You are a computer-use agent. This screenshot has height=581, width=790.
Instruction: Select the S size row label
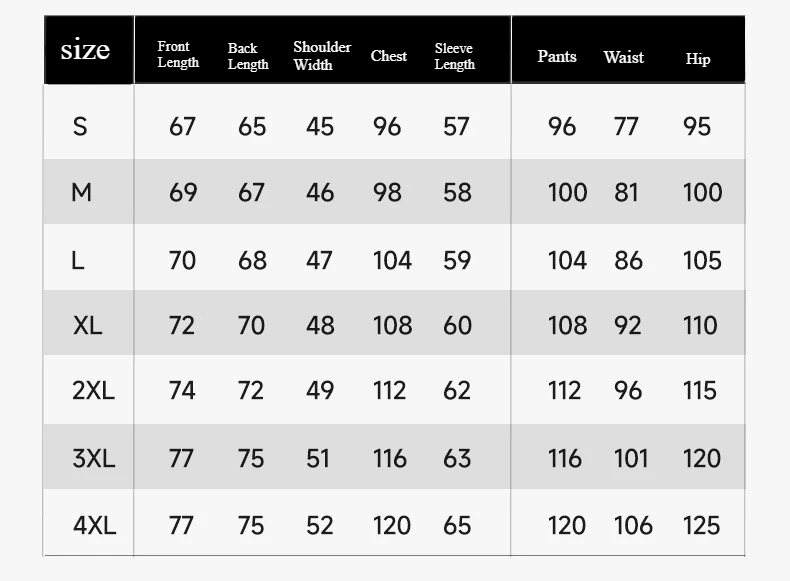point(80,126)
